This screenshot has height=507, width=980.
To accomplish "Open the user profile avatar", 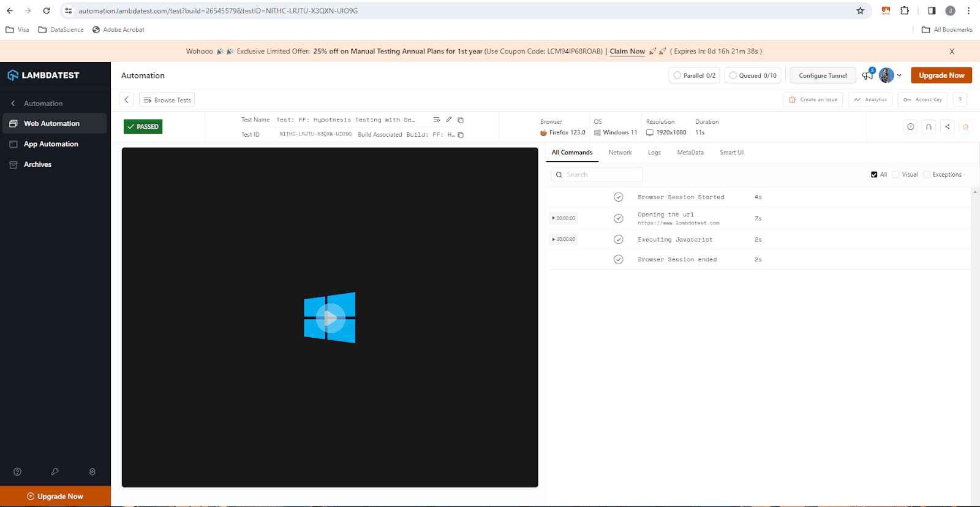I will [886, 75].
